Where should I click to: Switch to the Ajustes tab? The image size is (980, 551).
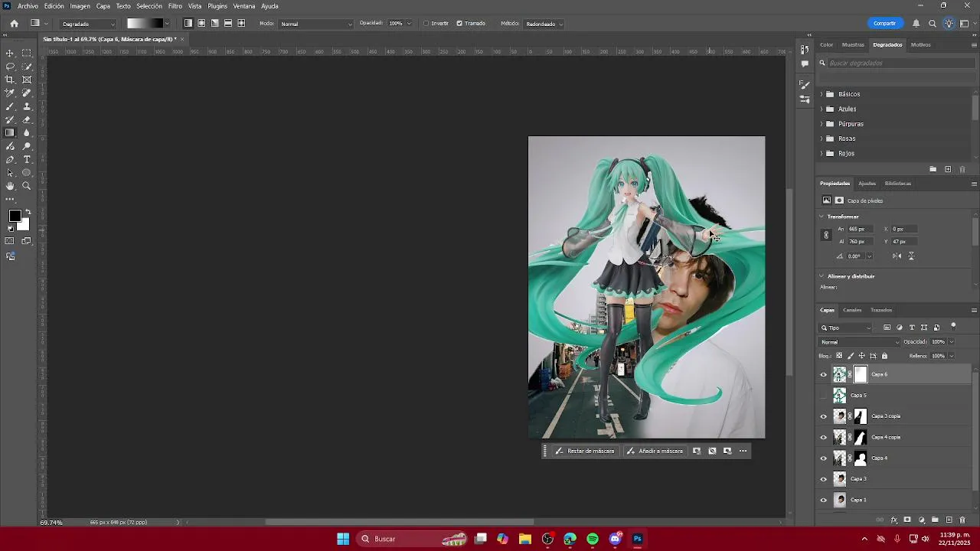(867, 184)
